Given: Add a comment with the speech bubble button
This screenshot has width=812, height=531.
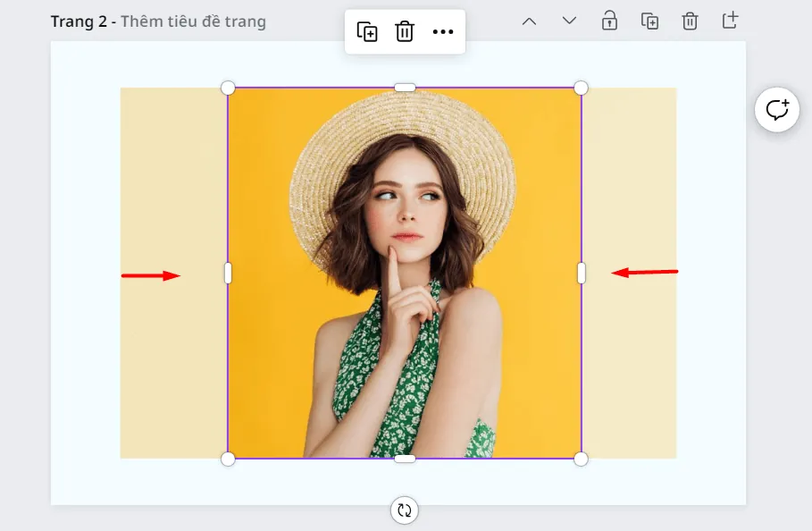Looking at the screenshot, I should point(777,110).
